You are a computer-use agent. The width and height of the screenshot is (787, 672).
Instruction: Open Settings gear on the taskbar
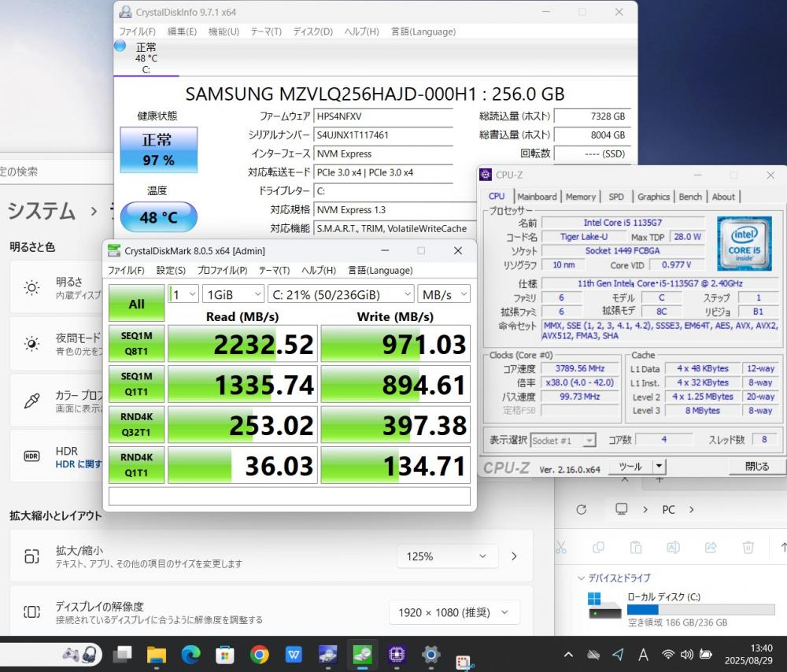pos(430,655)
